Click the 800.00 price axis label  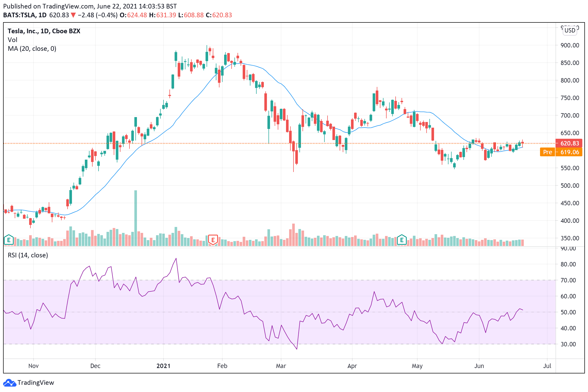tap(570, 80)
